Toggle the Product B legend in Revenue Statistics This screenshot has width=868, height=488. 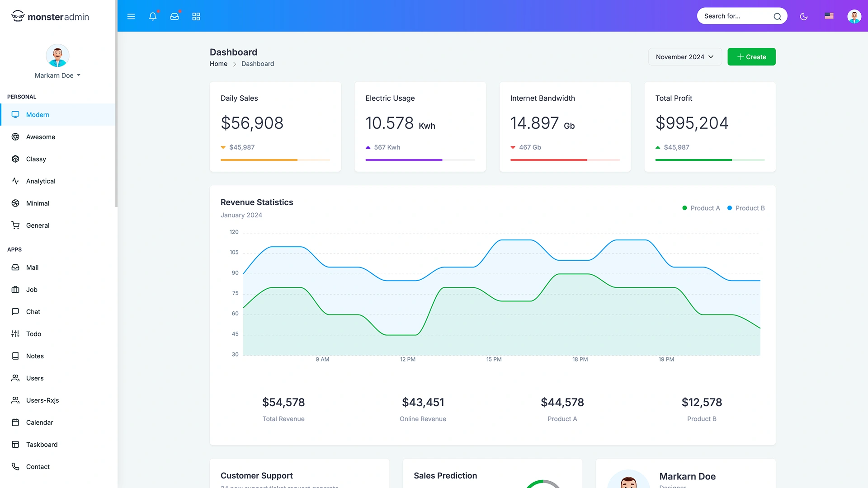point(746,208)
